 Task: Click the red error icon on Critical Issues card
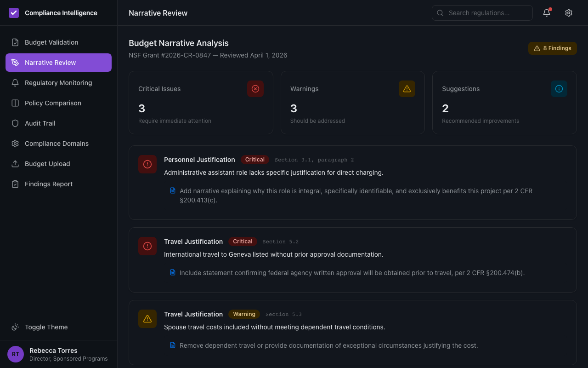click(x=255, y=89)
